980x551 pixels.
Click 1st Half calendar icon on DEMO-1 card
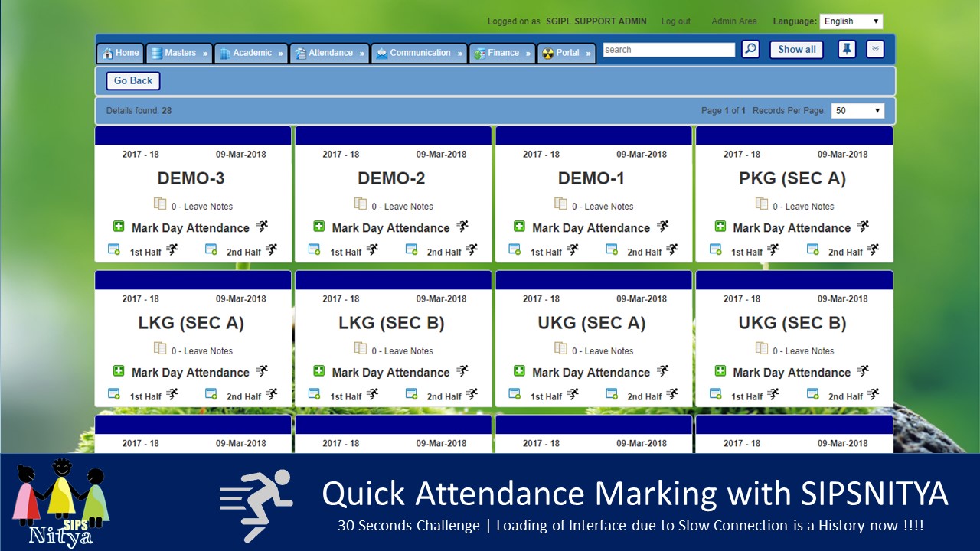[515, 249]
